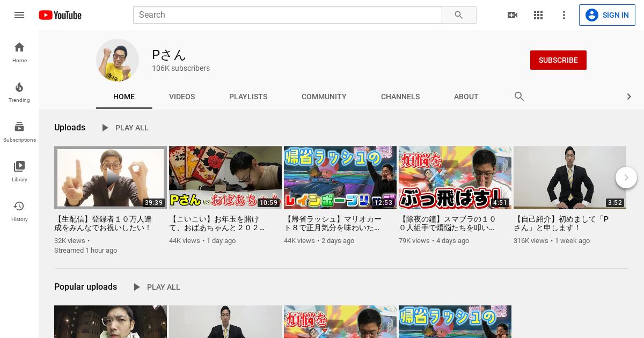Open the 12:53 Mario Kart thumbnail
This screenshot has width=644, height=338.
click(340, 178)
